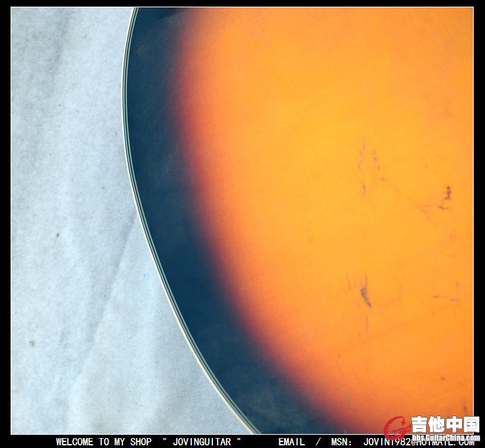Click the JOVINGUITAR shop name text
This screenshot has height=448, width=485.
[x=202, y=441]
